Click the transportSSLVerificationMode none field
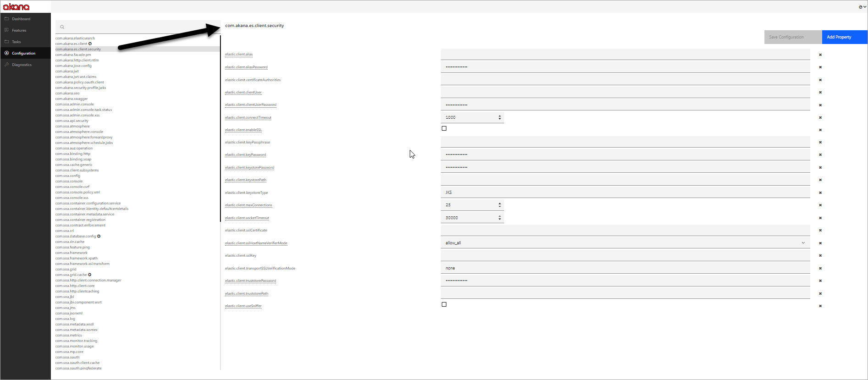 coord(625,268)
